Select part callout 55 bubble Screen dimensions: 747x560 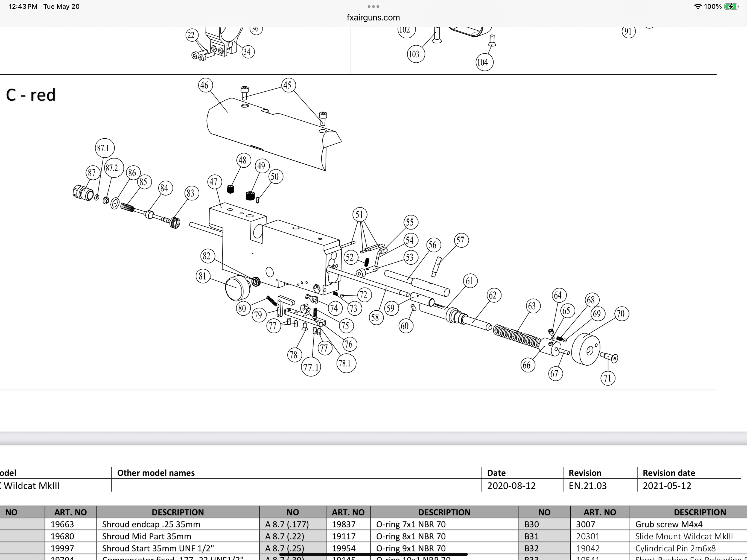point(411,222)
